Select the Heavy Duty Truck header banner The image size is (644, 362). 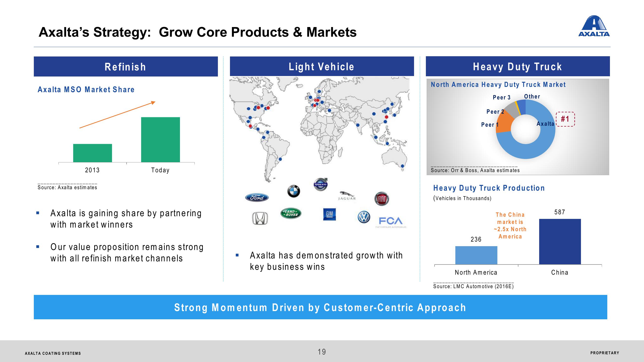(x=518, y=66)
